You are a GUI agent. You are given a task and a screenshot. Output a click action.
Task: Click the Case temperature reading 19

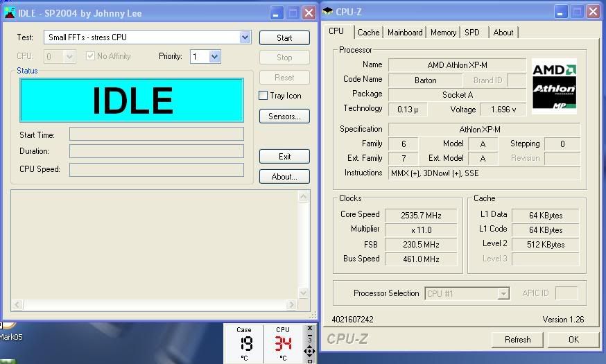pyautogui.click(x=246, y=343)
